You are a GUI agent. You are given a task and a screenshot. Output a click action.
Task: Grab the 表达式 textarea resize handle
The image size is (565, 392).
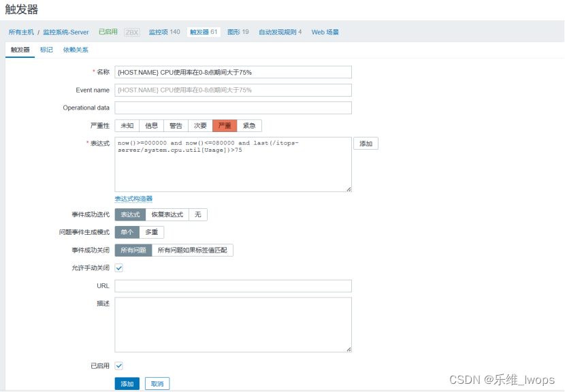point(349,189)
